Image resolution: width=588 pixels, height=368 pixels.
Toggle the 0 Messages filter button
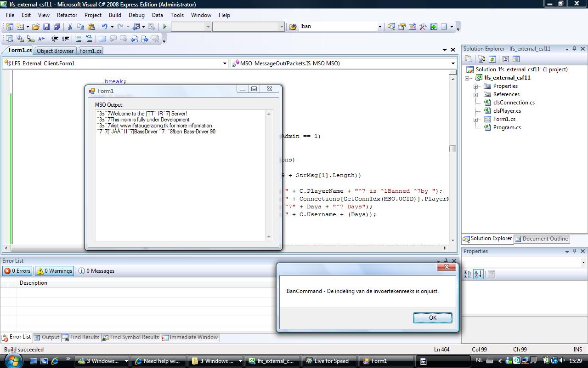96,271
